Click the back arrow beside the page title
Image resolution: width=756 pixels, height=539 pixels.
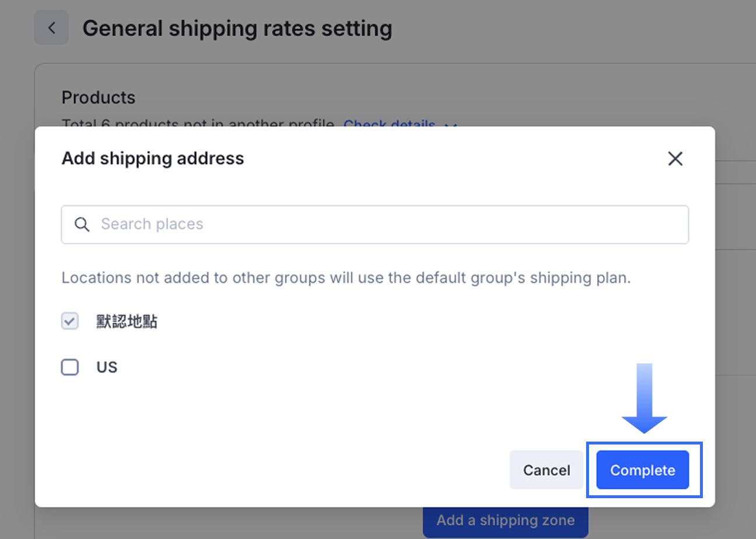51,27
